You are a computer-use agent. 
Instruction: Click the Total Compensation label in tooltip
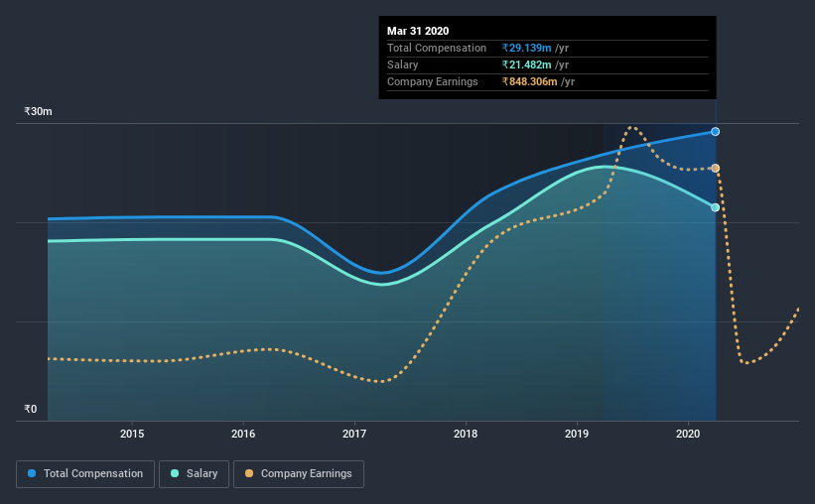point(437,48)
